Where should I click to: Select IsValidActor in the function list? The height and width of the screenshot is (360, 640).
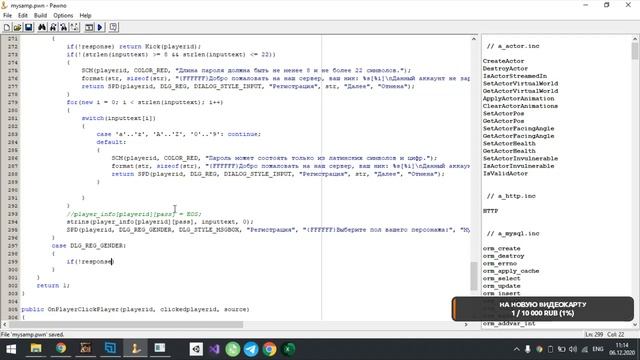point(505,173)
